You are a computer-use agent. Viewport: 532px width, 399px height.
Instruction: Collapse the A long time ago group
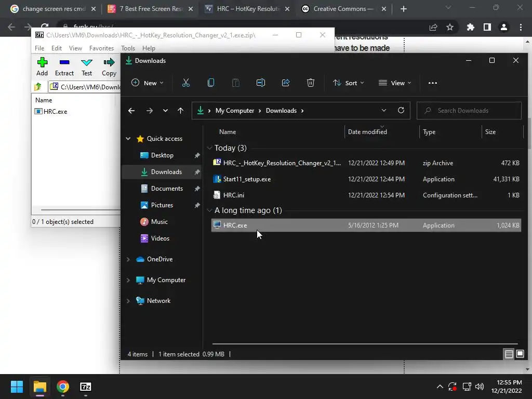click(x=210, y=210)
